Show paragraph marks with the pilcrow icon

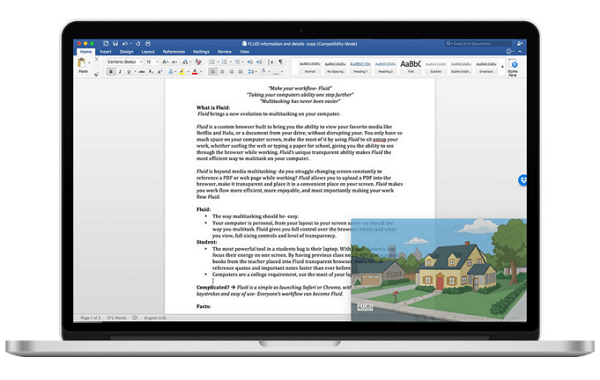280,62
